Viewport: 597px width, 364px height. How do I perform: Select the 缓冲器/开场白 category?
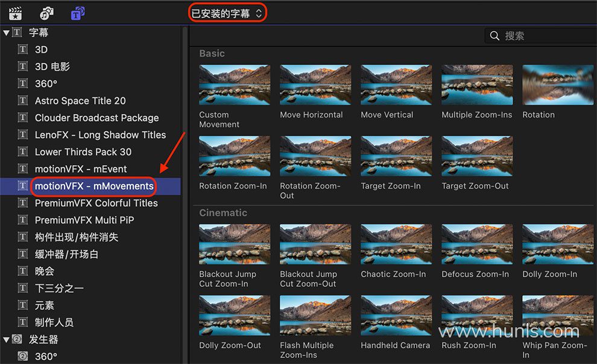[66, 254]
